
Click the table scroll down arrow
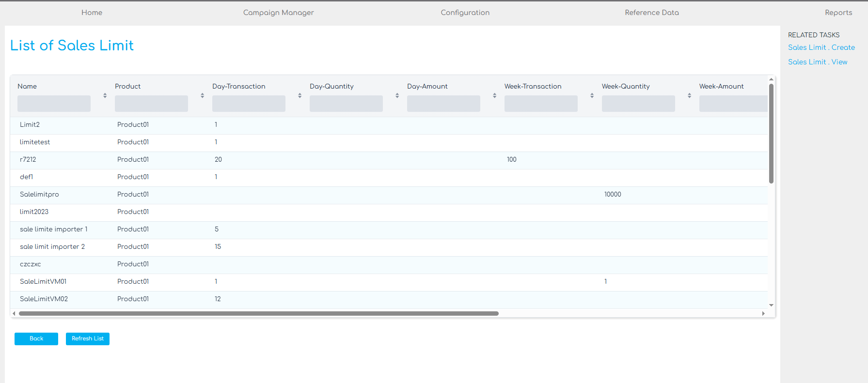[x=771, y=306]
